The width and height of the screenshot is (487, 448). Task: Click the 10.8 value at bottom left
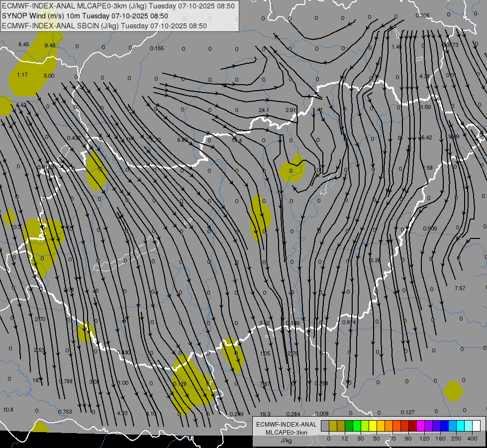tap(8, 410)
